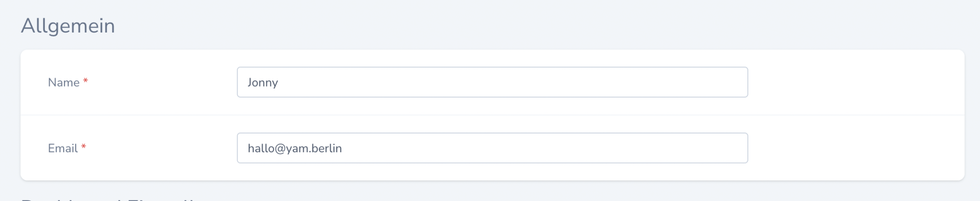
Task: Click the Name field label
Action: click(x=64, y=83)
